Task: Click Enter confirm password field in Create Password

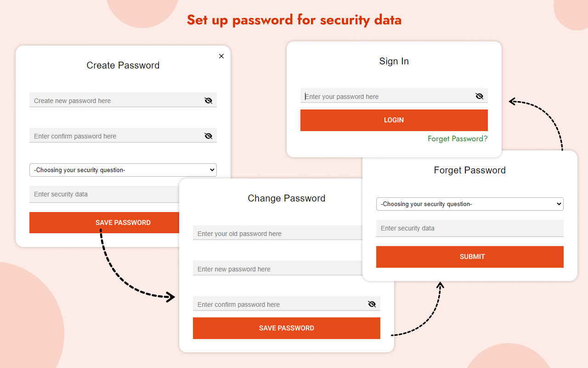Action: point(115,136)
